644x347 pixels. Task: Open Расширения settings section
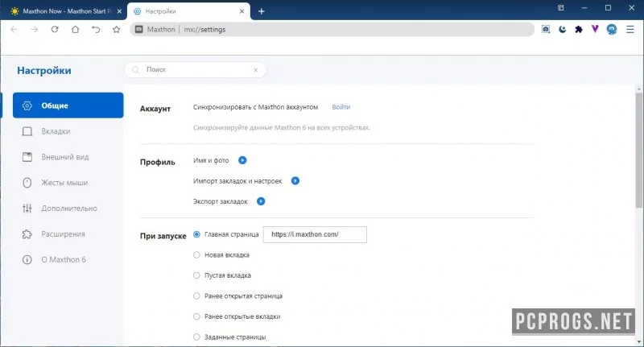click(68, 234)
